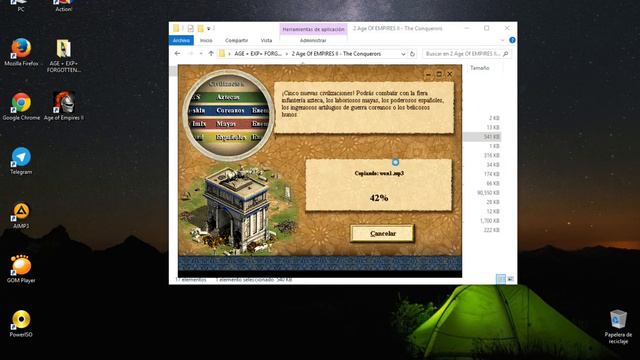Viewport: 640px width, 360px height.
Task: Select the PC desktop icon
Action: [x=21, y=6]
